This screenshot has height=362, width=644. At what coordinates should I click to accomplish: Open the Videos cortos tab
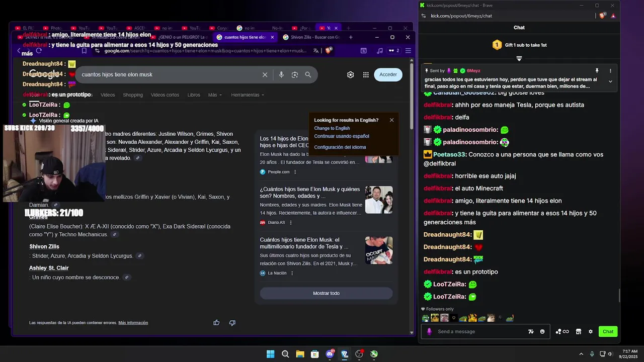[165, 95]
